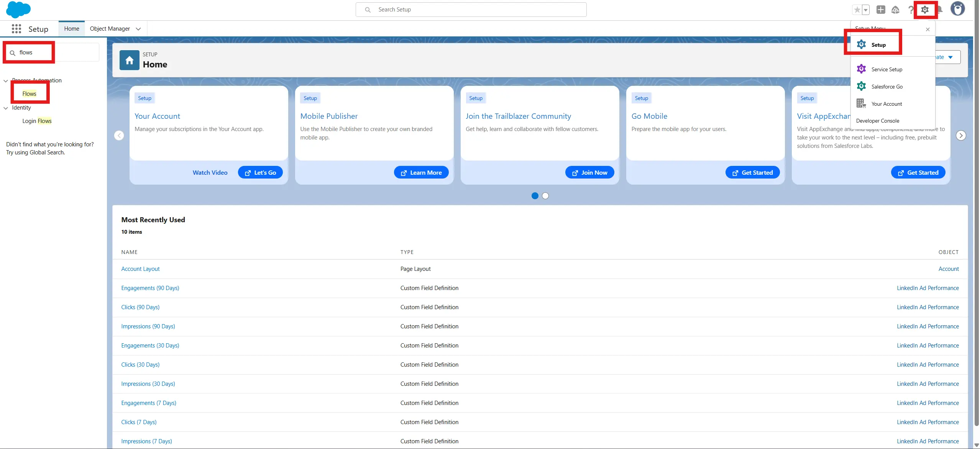Open the Favorites list dropdown arrow
The width and height of the screenshot is (980, 449).
(866, 10)
